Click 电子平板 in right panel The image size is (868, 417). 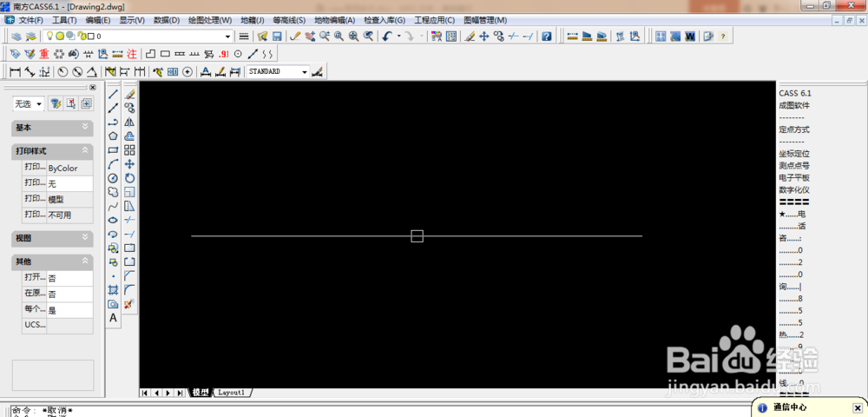pyautogui.click(x=794, y=178)
